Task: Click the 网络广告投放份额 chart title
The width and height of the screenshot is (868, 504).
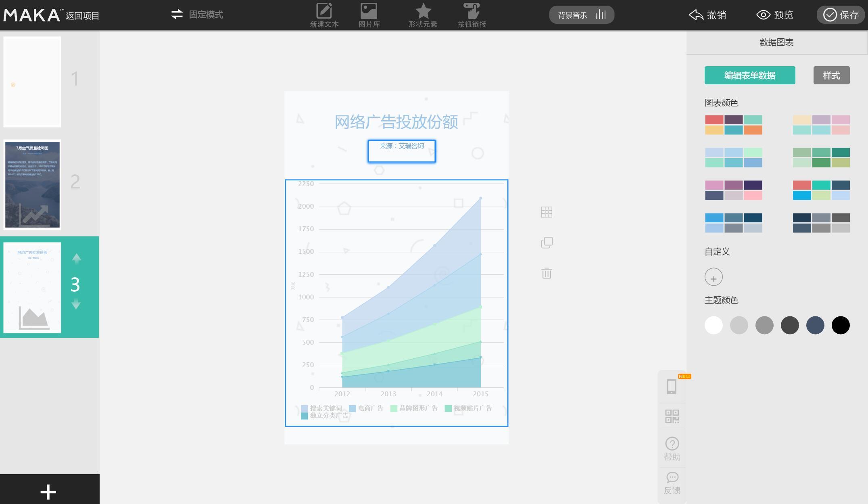Action: 396,122
